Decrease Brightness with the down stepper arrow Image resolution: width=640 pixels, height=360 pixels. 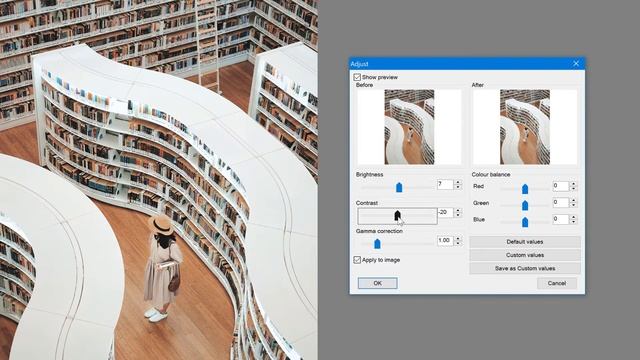(x=458, y=187)
